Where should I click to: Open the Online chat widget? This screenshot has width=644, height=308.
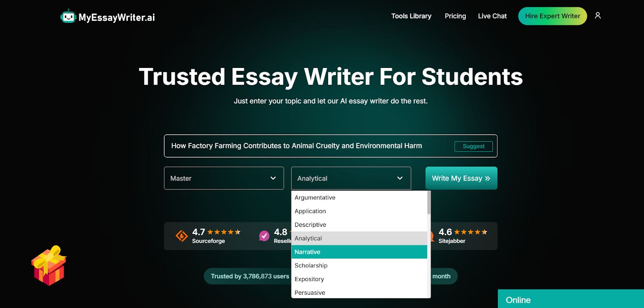[571, 299]
